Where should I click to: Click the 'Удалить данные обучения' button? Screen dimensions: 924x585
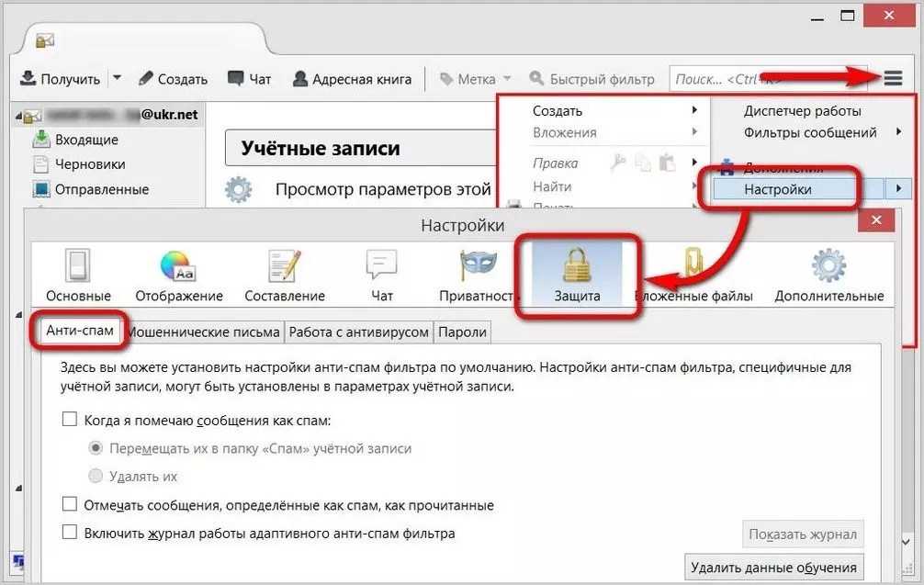(x=774, y=567)
